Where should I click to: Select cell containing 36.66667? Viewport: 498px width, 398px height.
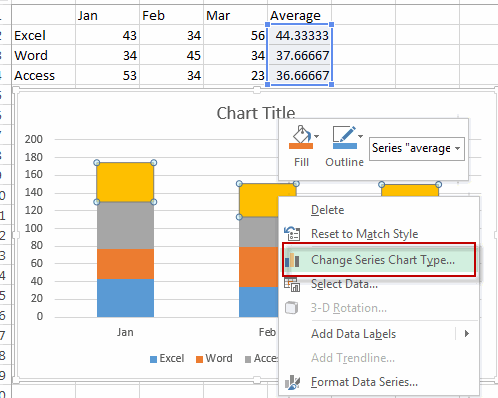(299, 75)
